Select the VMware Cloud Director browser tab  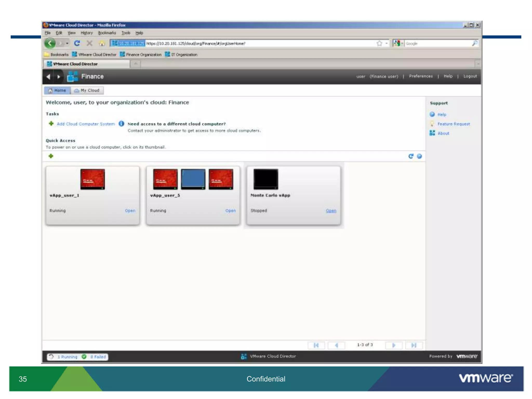[87, 64]
